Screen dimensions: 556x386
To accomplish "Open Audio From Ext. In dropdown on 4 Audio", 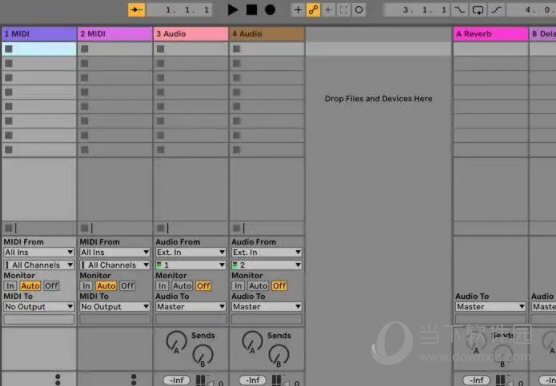I will (x=267, y=252).
